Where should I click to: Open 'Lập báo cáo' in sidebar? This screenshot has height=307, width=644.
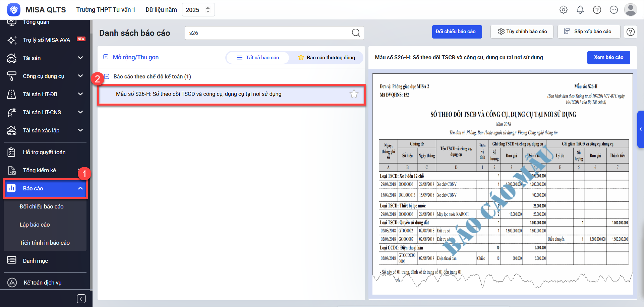click(x=35, y=225)
